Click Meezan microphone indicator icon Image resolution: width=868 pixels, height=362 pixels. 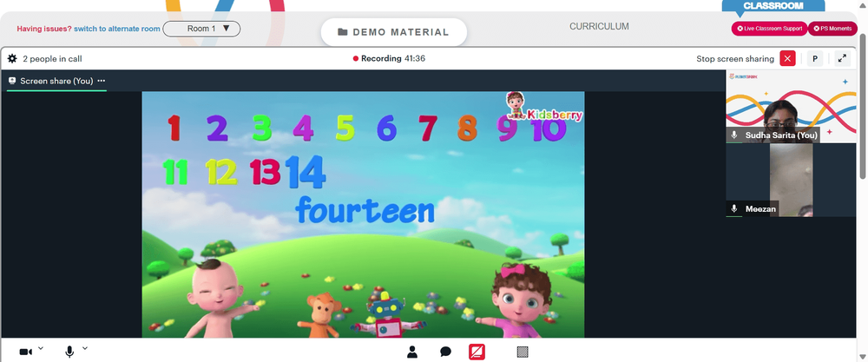coord(734,208)
